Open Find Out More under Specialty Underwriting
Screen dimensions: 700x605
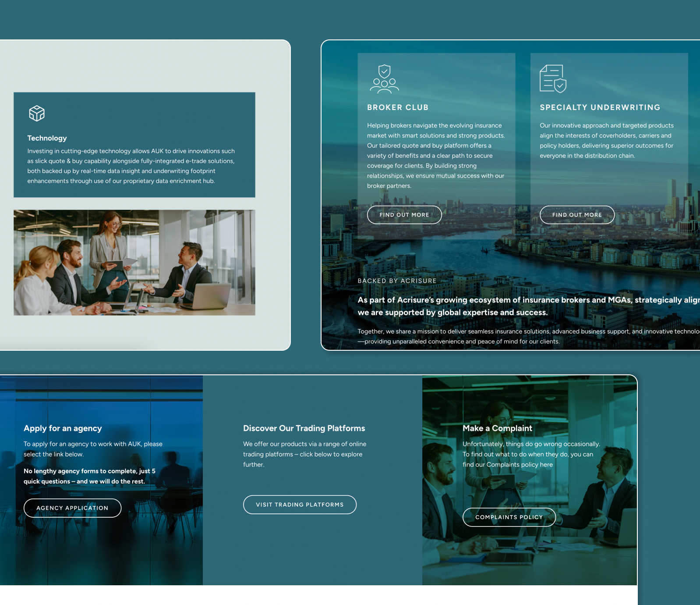[577, 215]
